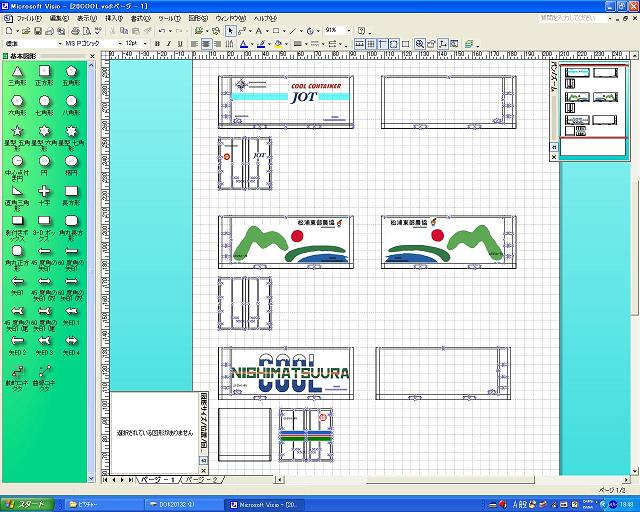Toggle center text alignment
The width and height of the screenshot is (640, 512).
tap(207, 44)
